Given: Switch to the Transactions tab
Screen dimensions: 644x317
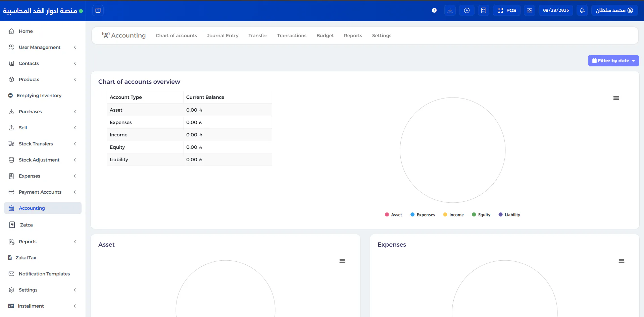Looking at the screenshot, I should [x=292, y=36].
